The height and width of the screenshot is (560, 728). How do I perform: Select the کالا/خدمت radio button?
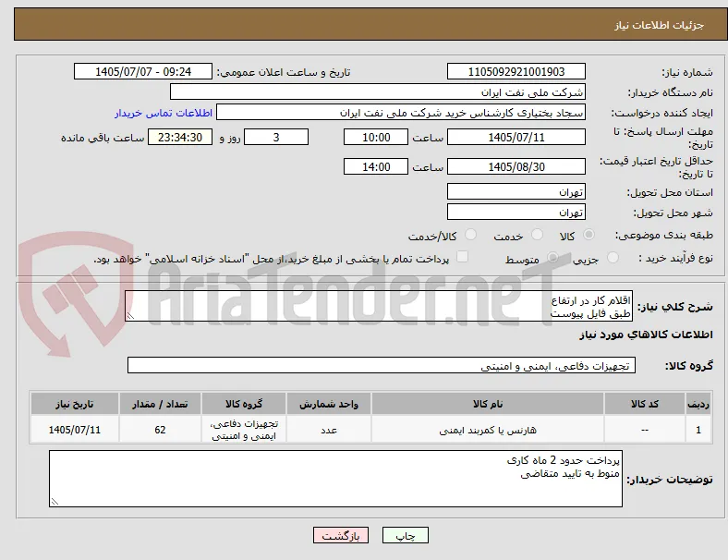point(471,235)
